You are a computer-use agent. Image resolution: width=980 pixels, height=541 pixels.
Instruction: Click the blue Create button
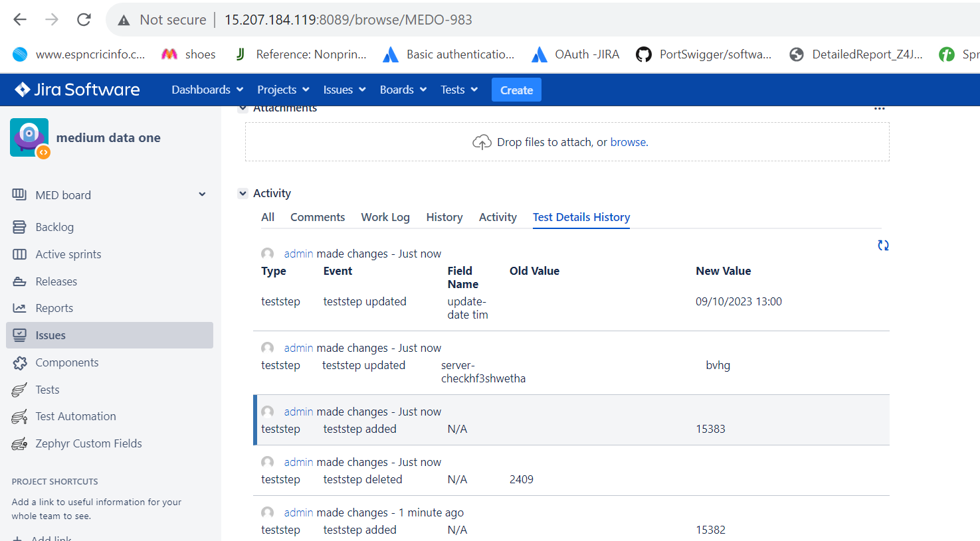[516, 90]
